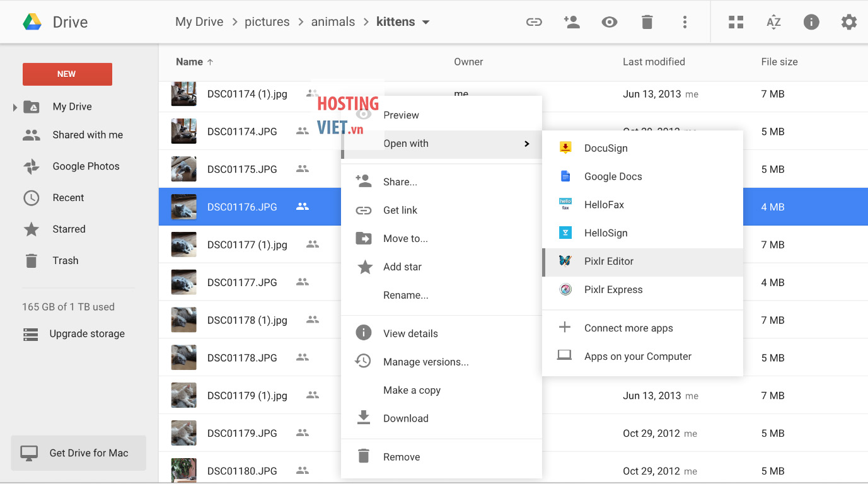The image size is (868, 484).
Task: Choose Manage versions... menu entry
Action: point(441,362)
